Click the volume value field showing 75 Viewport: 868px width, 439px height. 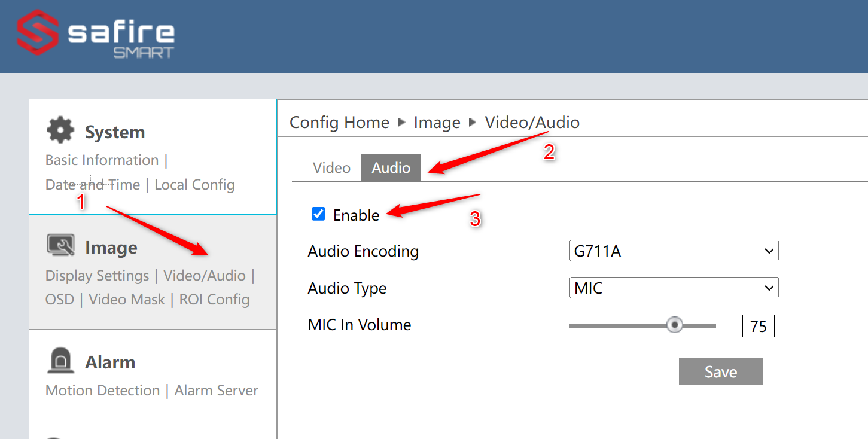pos(758,325)
